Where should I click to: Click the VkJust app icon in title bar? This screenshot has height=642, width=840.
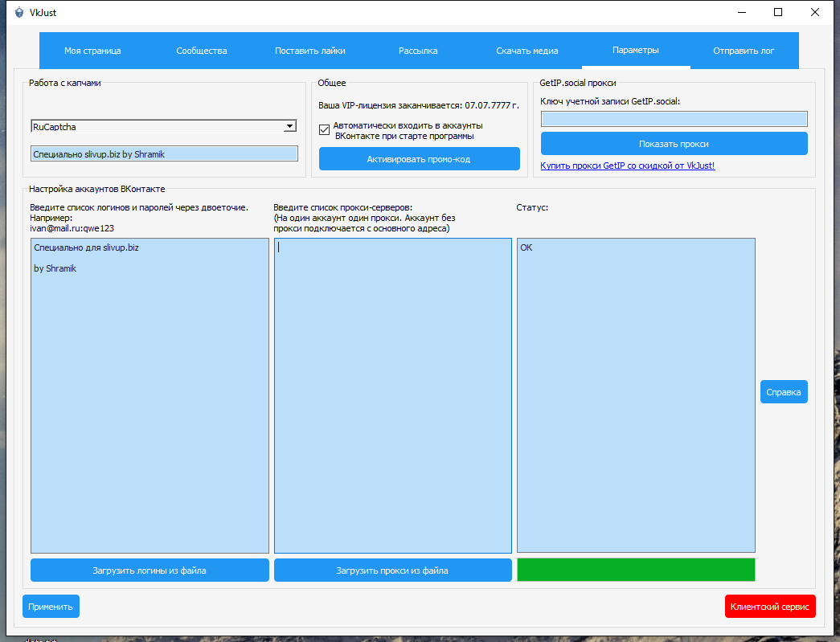pos(19,12)
